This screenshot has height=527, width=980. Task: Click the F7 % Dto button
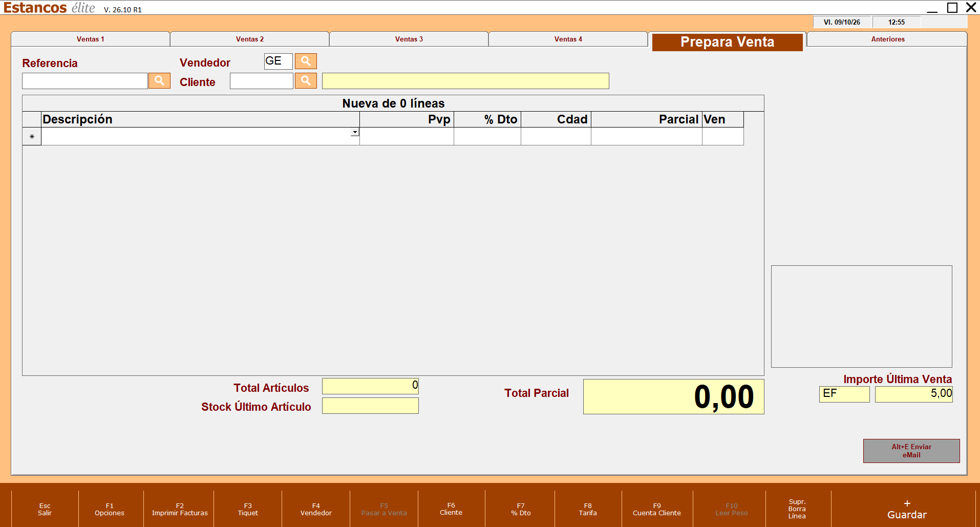(x=521, y=509)
